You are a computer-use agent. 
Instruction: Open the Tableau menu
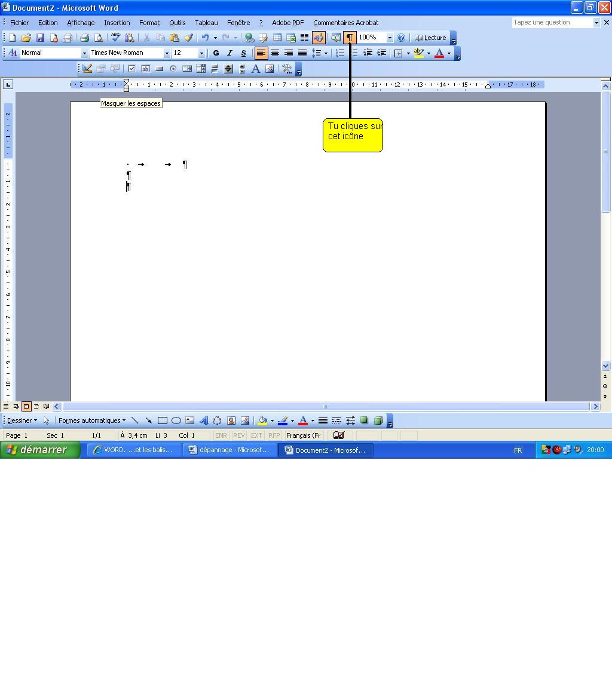206,23
